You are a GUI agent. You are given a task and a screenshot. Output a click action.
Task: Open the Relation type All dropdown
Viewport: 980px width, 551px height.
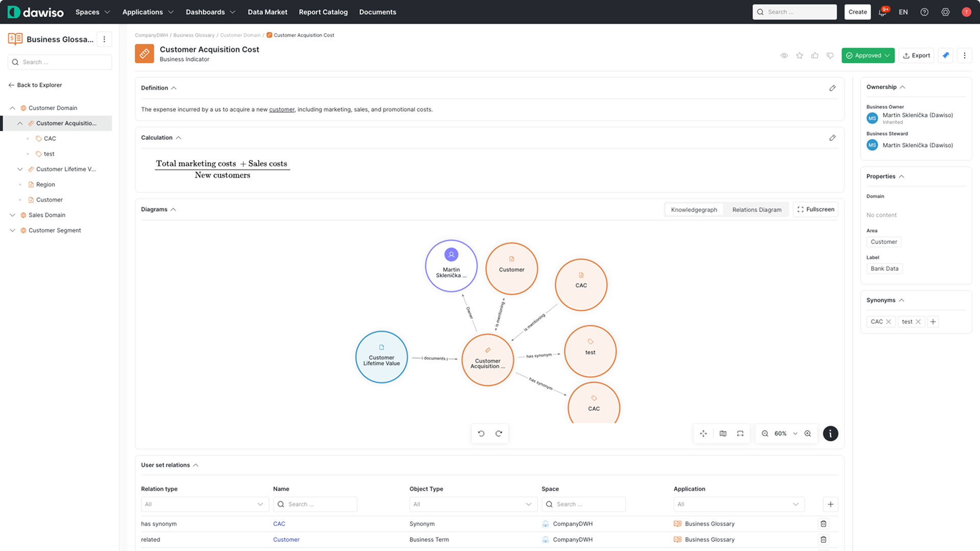pos(204,504)
